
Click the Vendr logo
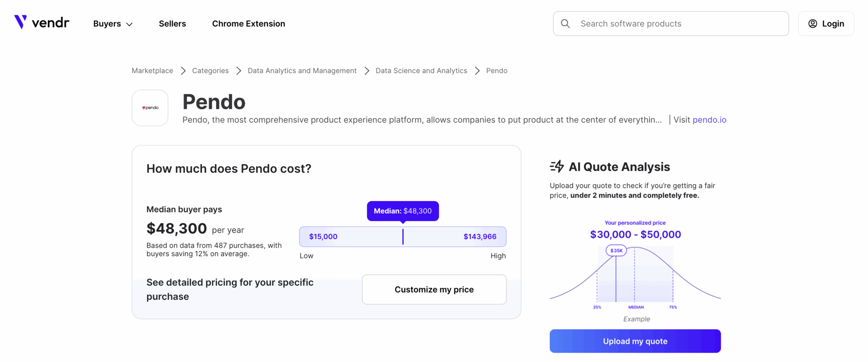pyautogui.click(x=42, y=23)
